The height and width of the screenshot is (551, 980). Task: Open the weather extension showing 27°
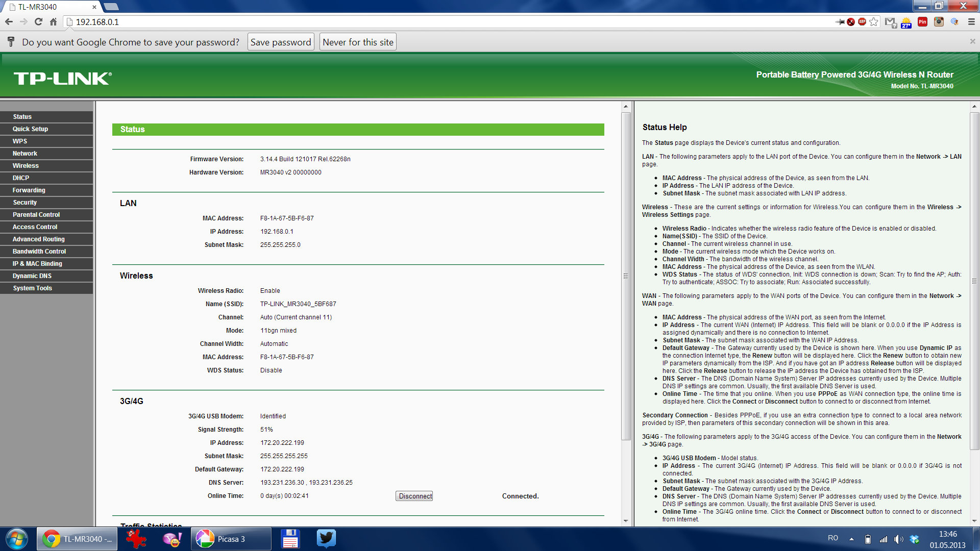click(906, 22)
